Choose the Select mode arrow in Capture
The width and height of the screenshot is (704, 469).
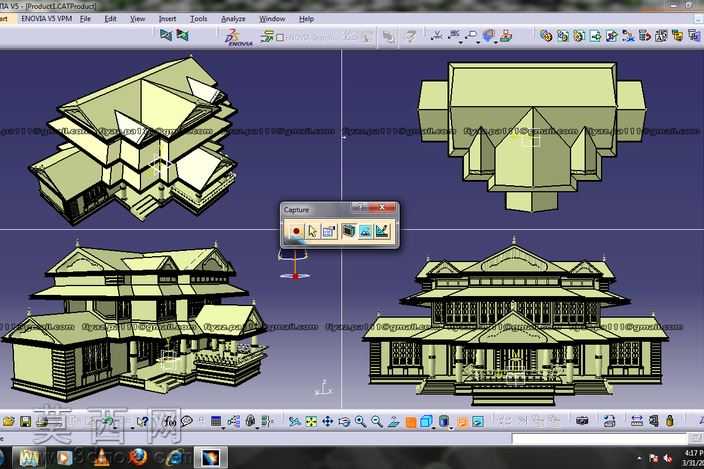[312, 231]
